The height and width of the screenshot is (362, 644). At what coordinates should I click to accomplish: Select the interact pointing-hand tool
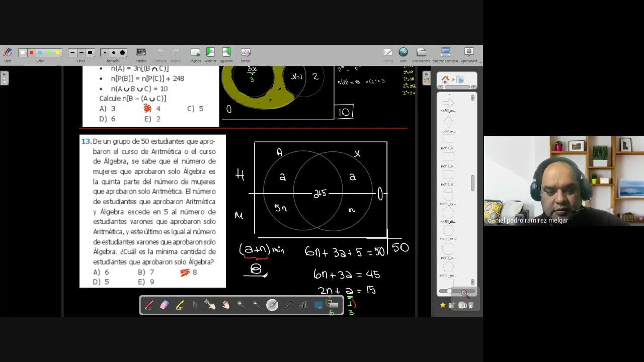point(210,305)
